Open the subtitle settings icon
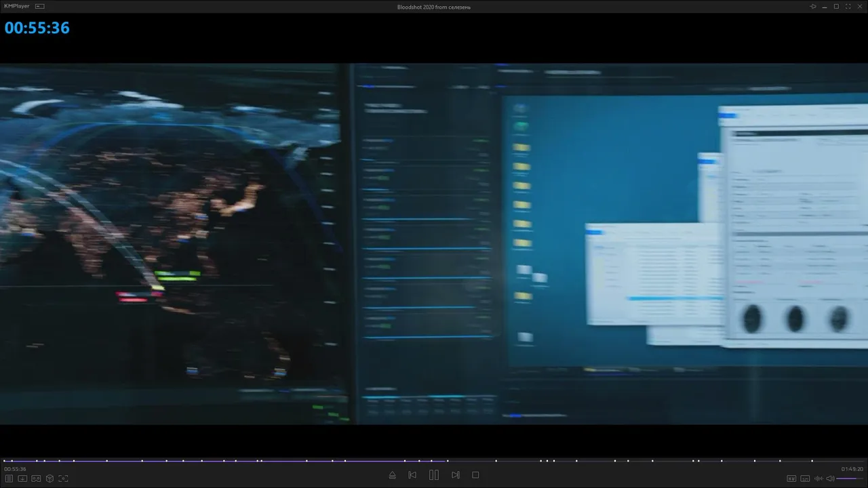 [x=805, y=479]
